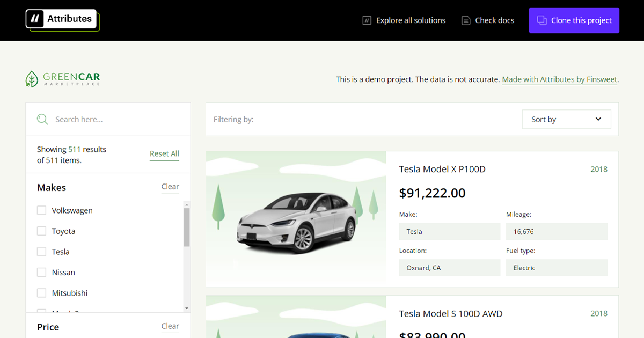Click the Attributes logo in the header
Screen dimensions: 644x338
(61, 19)
